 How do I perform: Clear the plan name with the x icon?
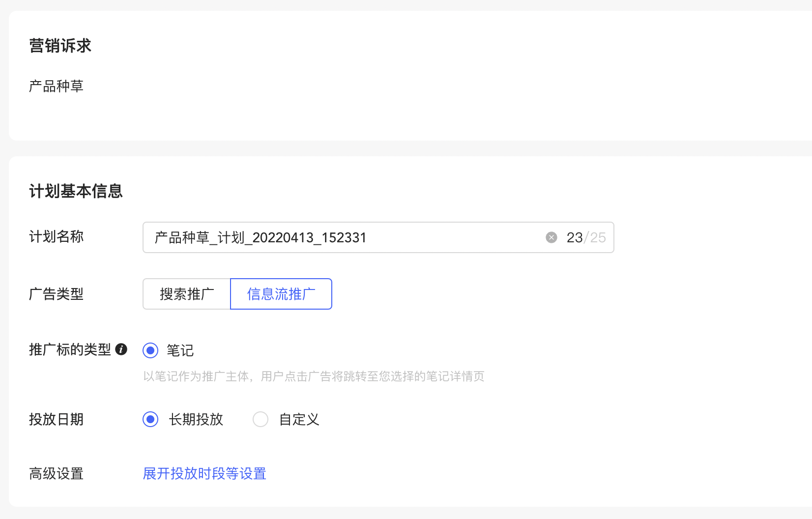pos(551,237)
